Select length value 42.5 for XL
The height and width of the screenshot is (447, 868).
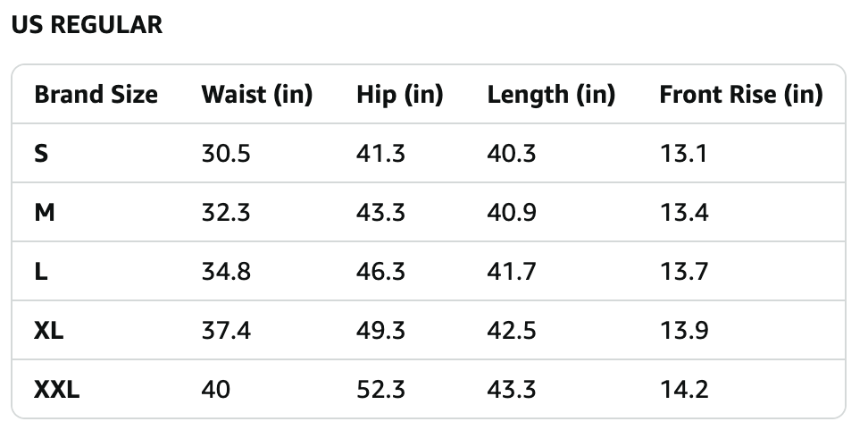[x=512, y=331]
